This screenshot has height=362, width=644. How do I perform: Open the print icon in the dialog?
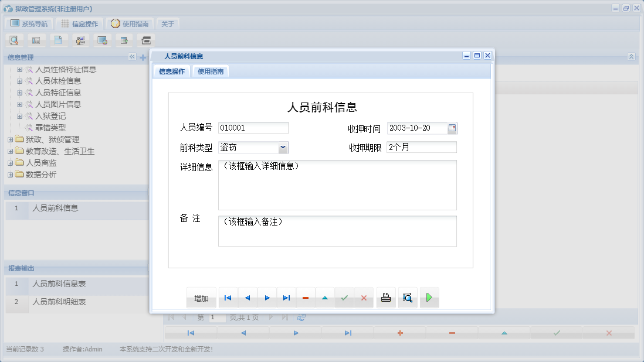[385, 298]
